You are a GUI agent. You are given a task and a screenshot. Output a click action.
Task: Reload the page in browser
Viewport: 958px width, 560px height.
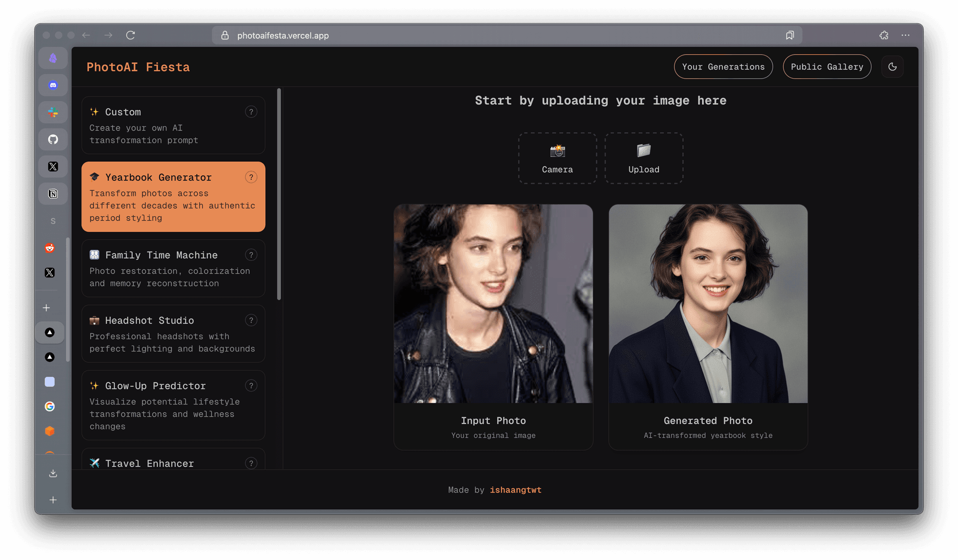pos(131,35)
